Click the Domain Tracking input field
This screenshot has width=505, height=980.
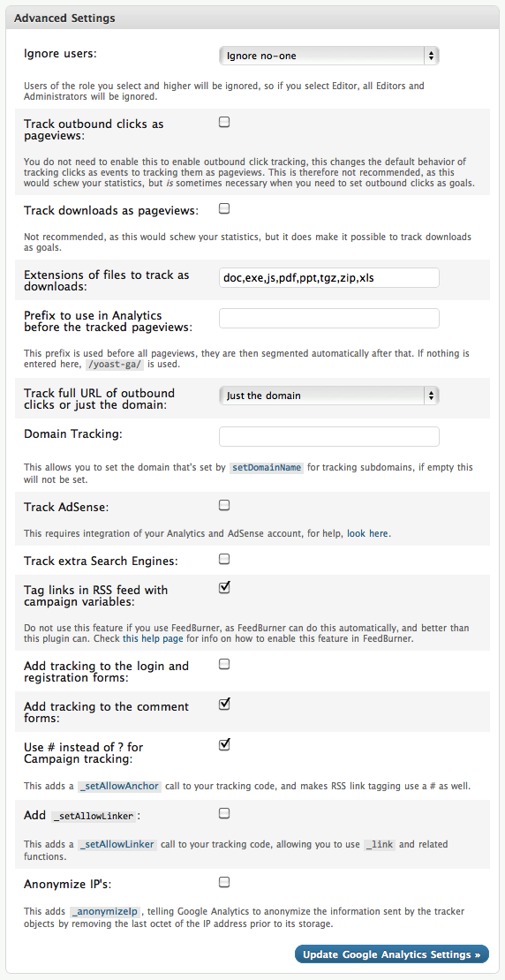pos(328,436)
